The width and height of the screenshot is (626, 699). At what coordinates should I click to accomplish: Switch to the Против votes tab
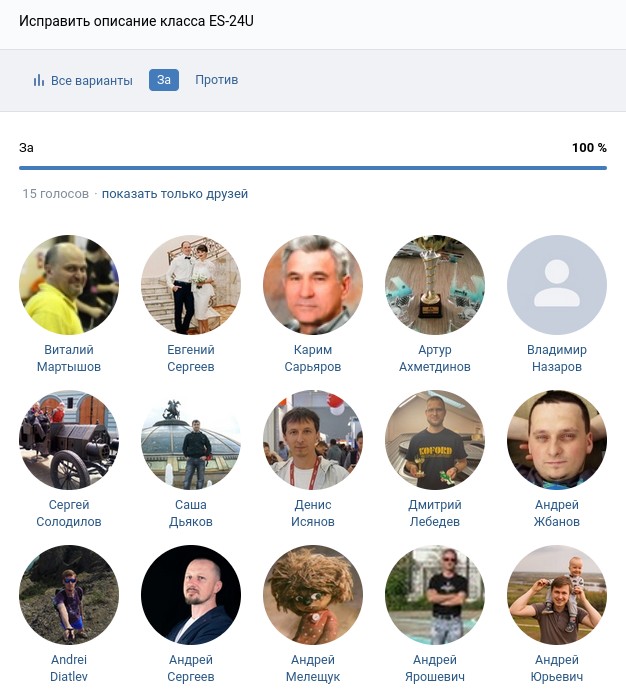click(x=216, y=80)
